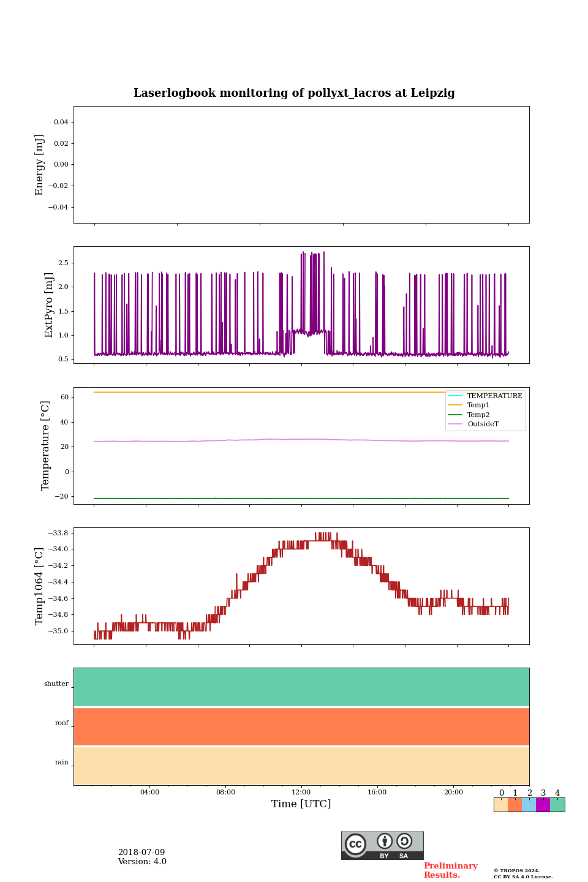Click the SA share-alike icon
588x882 pixels.
[x=404, y=841]
